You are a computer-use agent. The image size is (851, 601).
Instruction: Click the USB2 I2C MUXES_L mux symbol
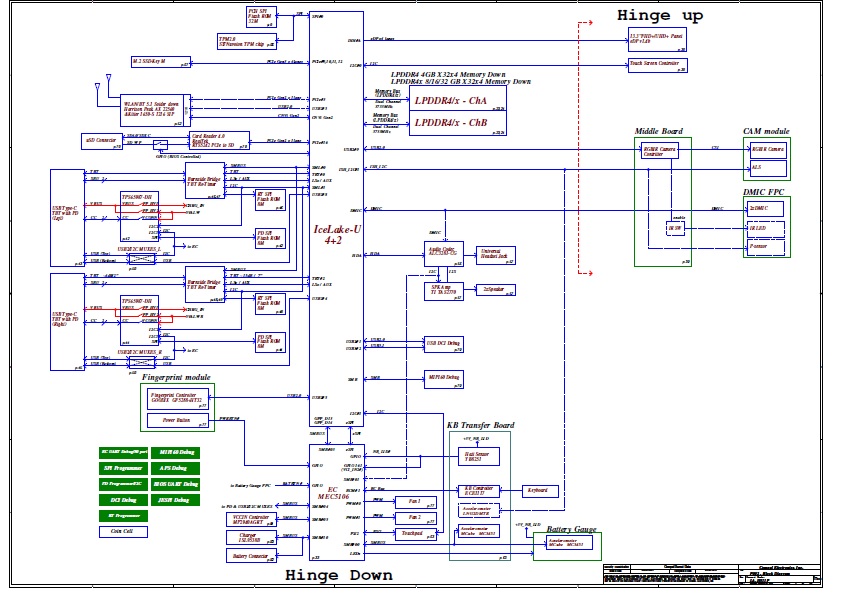142,258
